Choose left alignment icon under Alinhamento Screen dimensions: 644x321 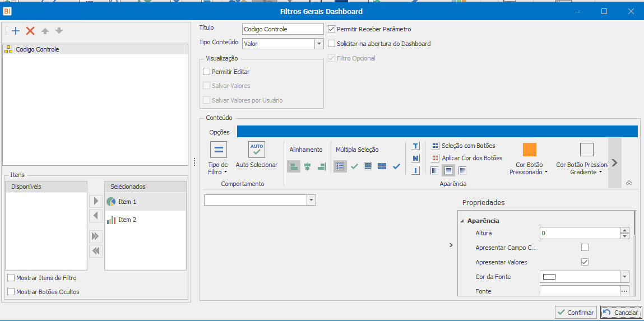[x=294, y=166]
